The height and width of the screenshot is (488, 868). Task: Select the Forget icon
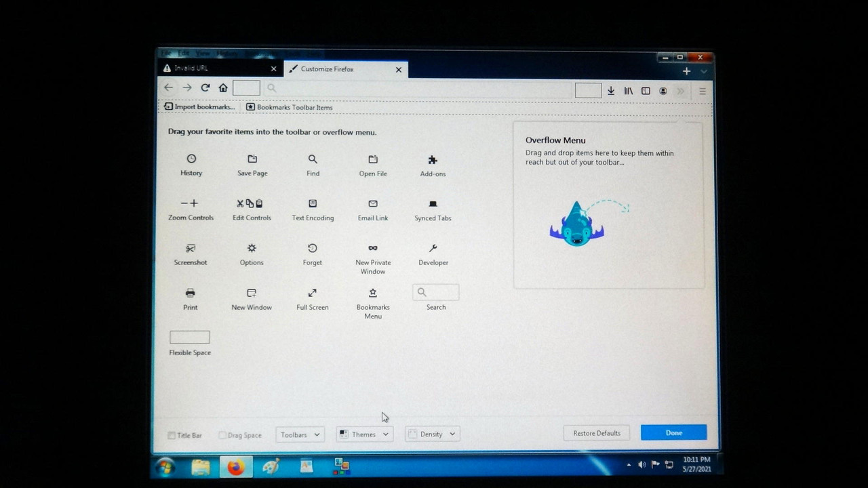[313, 248]
